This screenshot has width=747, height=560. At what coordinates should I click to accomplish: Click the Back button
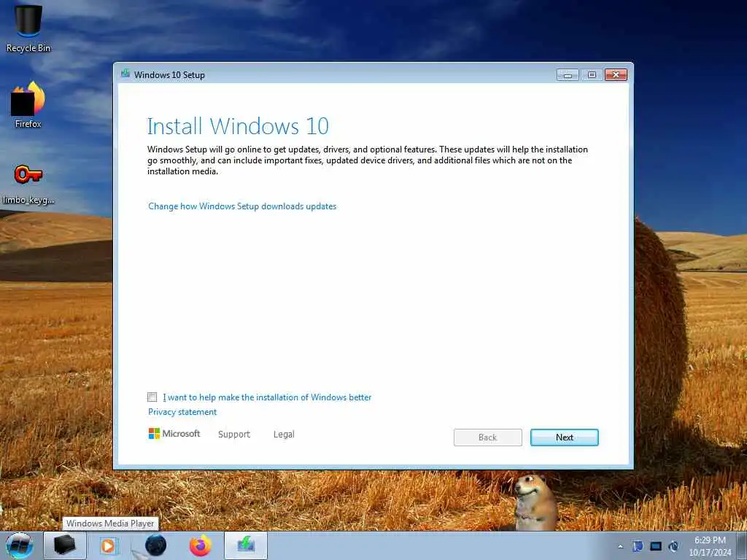(x=487, y=437)
